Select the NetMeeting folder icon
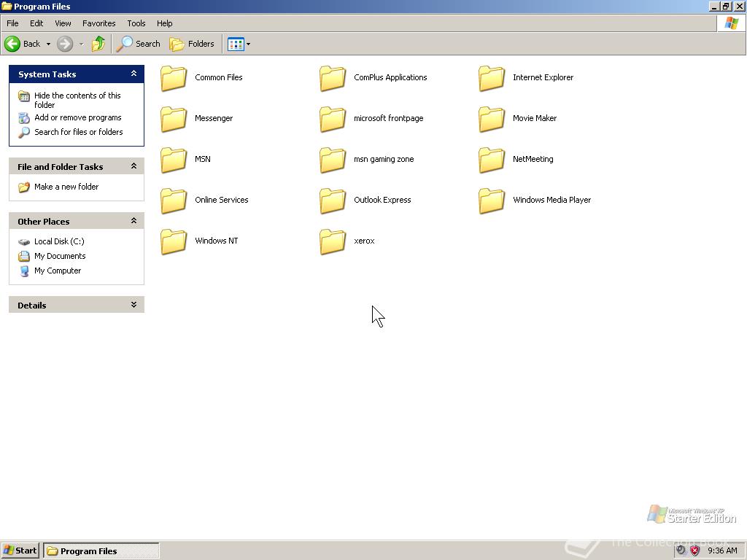This screenshot has height=560, width=747. pyautogui.click(x=492, y=160)
